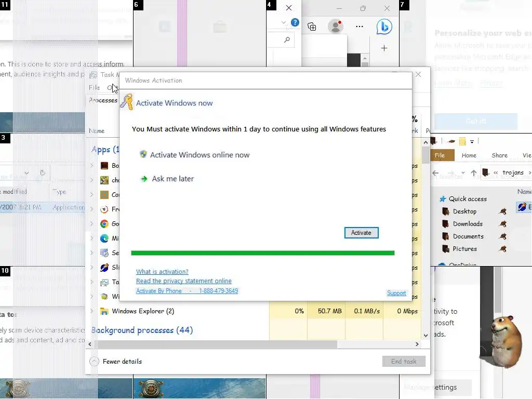Image resolution: width=532 pixels, height=399 pixels.
Task: Expand the first app row starting with Bo
Action: point(92,166)
